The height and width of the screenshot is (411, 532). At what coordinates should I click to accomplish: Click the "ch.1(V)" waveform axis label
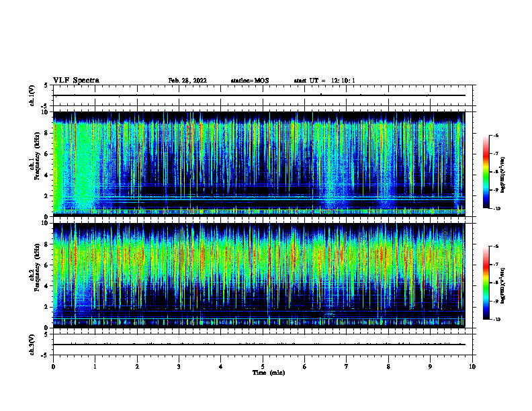(32, 95)
